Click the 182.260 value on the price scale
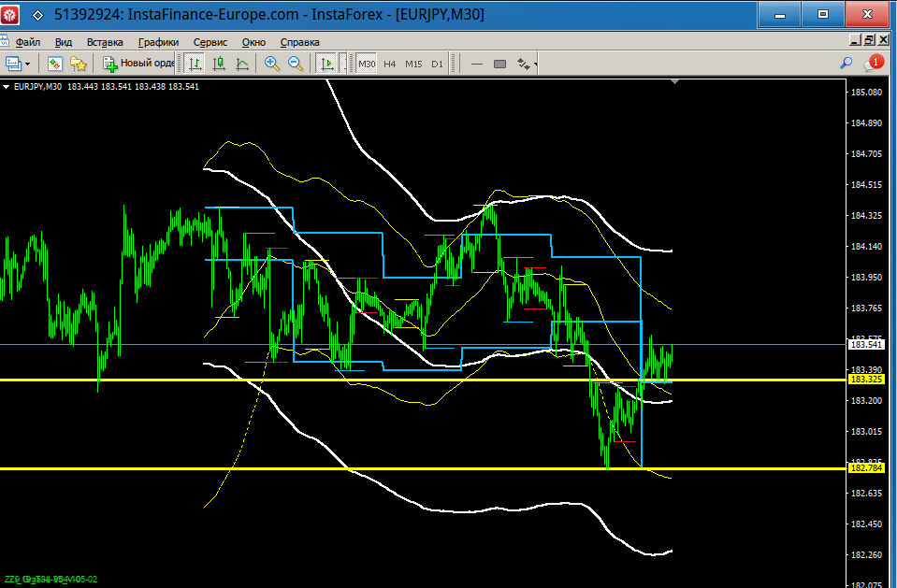This screenshot has height=588, width=897. point(867,555)
